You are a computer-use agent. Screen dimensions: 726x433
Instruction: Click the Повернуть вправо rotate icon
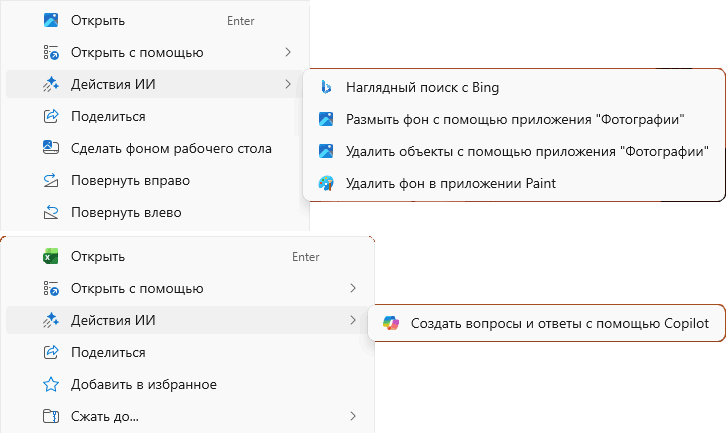pyautogui.click(x=51, y=180)
